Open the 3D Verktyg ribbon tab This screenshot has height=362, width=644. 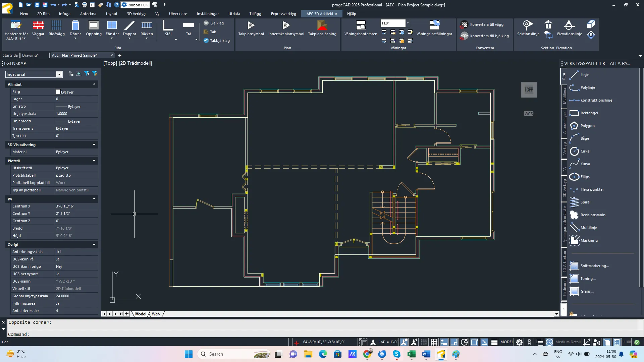pos(136,14)
